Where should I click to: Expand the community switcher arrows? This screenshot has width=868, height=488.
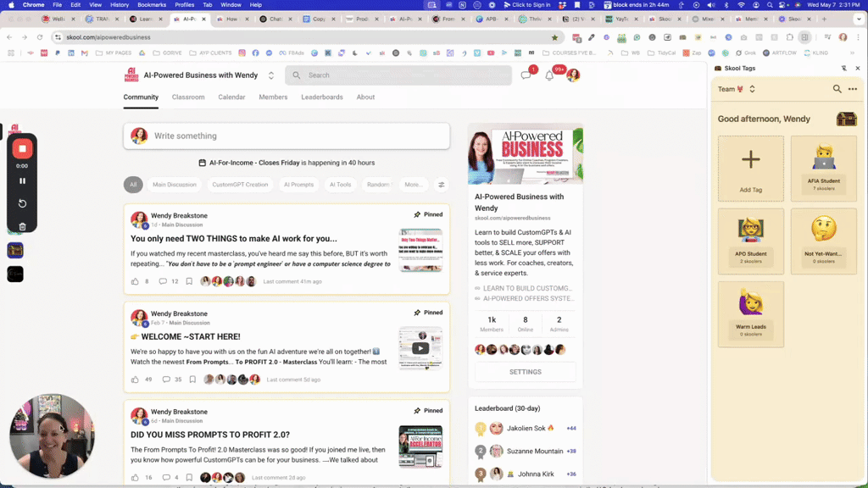270,75
